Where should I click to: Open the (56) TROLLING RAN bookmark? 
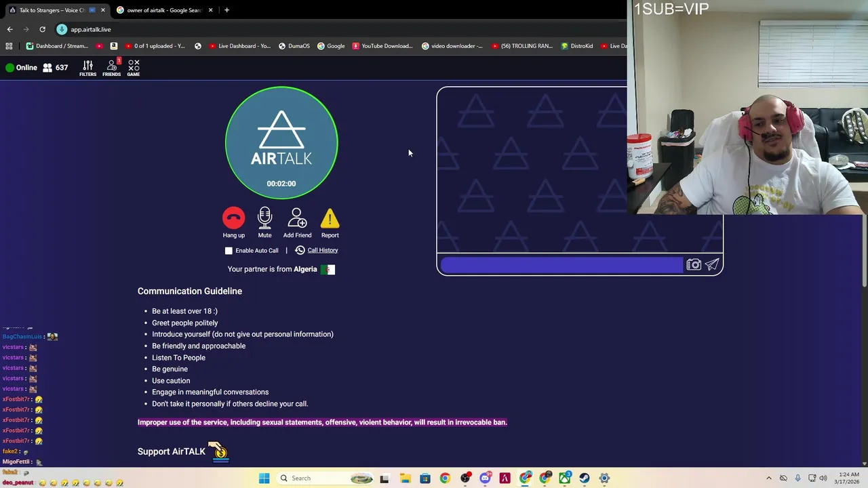point(521,46)
